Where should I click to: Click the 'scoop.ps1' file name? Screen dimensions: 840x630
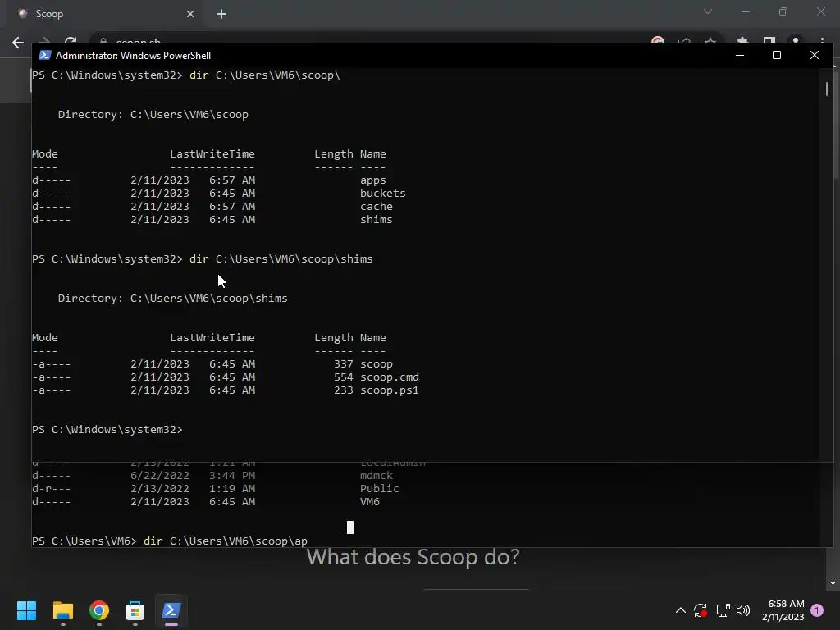pyautogui.click(x=390, y=390)
